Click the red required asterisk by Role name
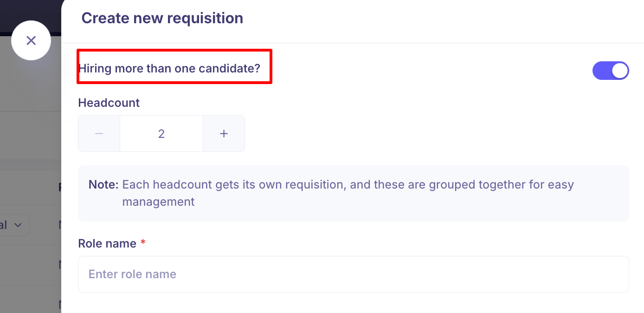The width and height of the screenshot is (644, 313). coord(143,243)
